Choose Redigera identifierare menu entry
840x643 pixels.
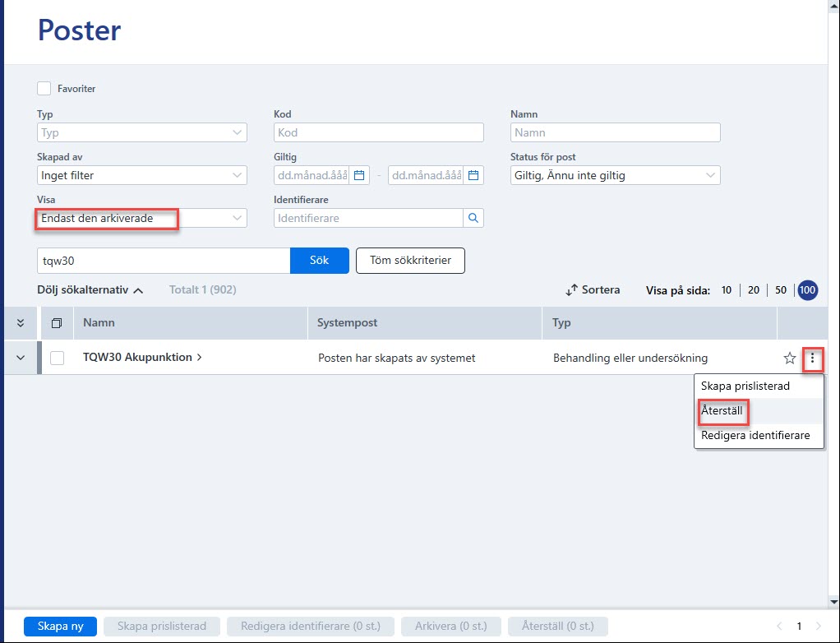(755, 436)
